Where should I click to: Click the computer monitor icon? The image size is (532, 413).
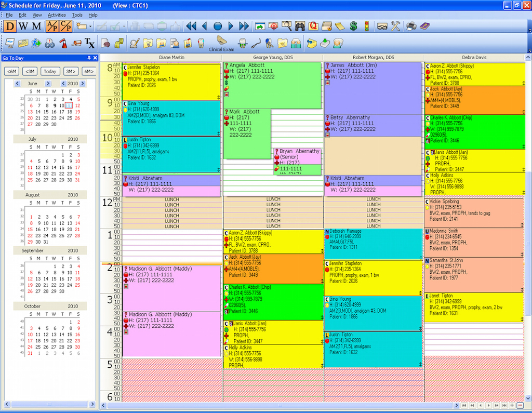10,43
